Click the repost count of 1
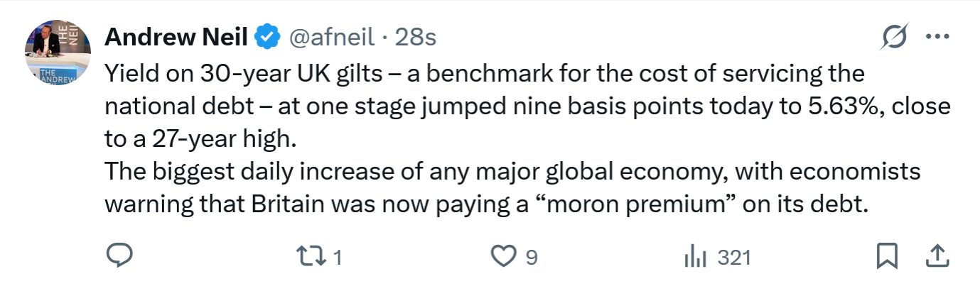This screenshot has width=980, height=291. [338, 258]
